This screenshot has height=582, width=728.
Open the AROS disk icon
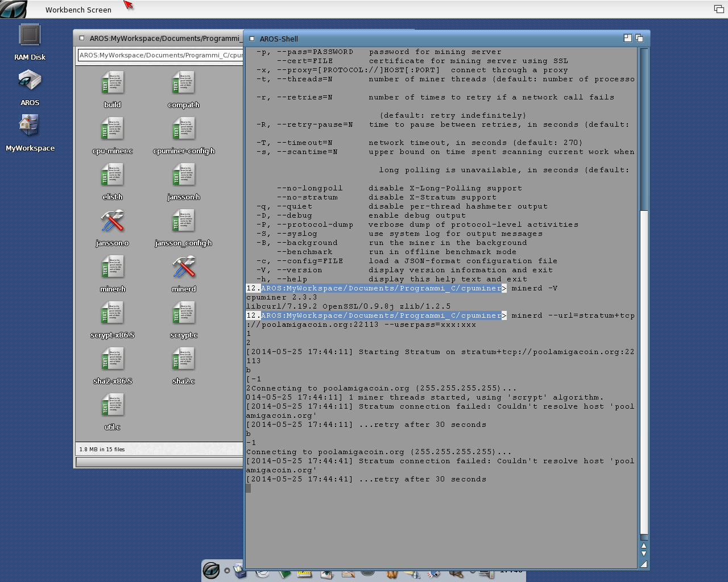(30, 81)
